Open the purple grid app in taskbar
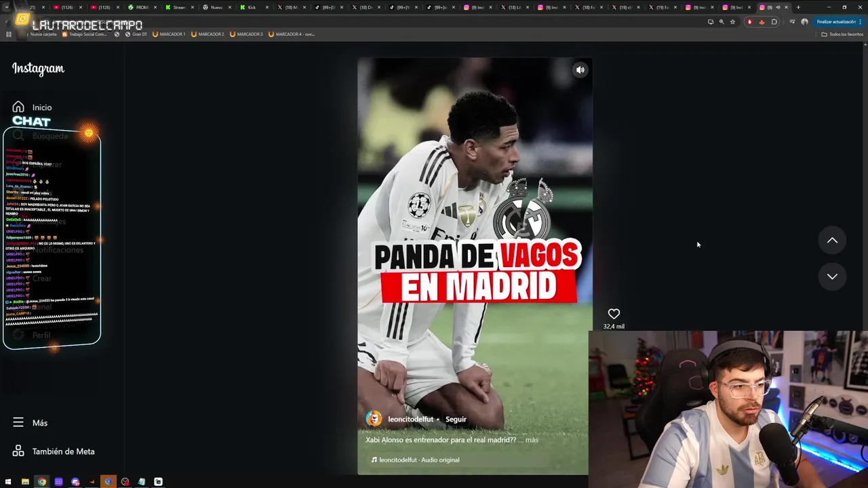Image resolution: width=868 pixels, height=488 pixels. point(58,482)
